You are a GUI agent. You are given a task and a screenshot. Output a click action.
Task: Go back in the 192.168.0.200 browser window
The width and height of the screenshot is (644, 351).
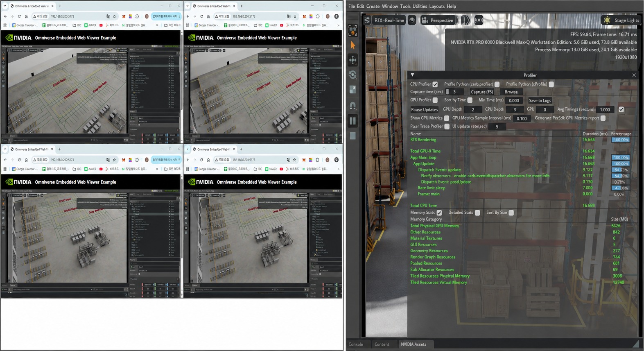(x=5, y=16)
